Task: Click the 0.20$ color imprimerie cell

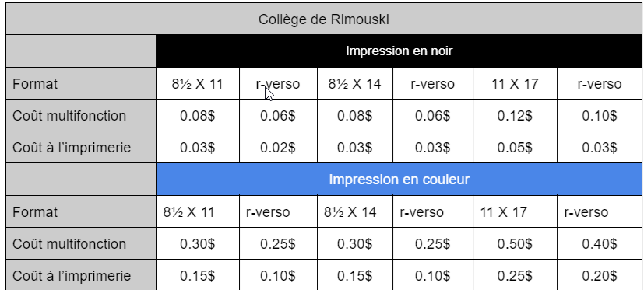Action: tap(600, 275)
